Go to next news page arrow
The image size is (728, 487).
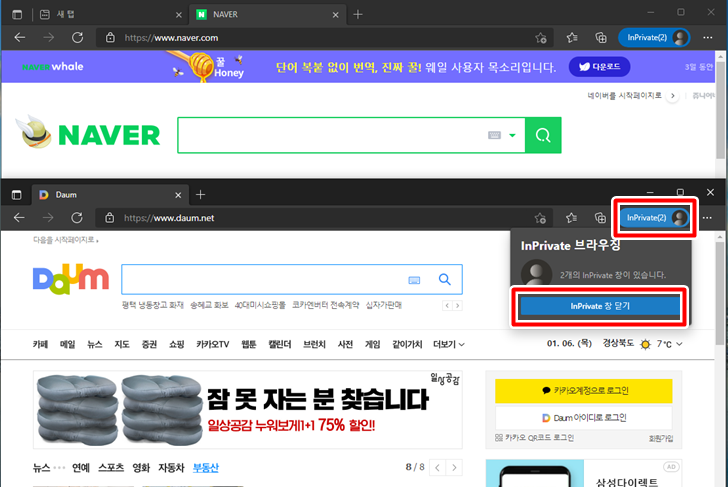point(454,468)
